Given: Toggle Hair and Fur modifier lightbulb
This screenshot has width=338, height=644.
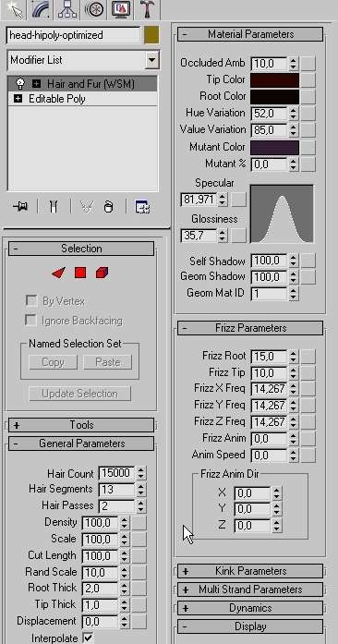Looking at the screenshot, I should [19, 84].
